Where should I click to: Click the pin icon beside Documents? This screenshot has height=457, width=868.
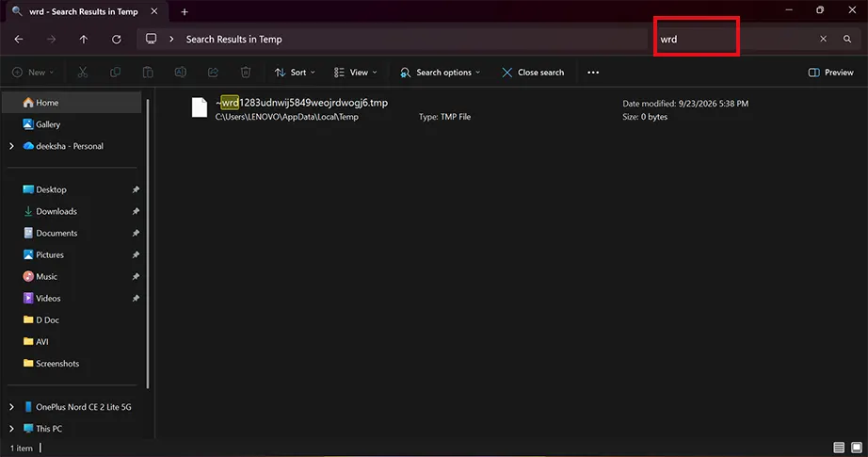coord(136,233)
